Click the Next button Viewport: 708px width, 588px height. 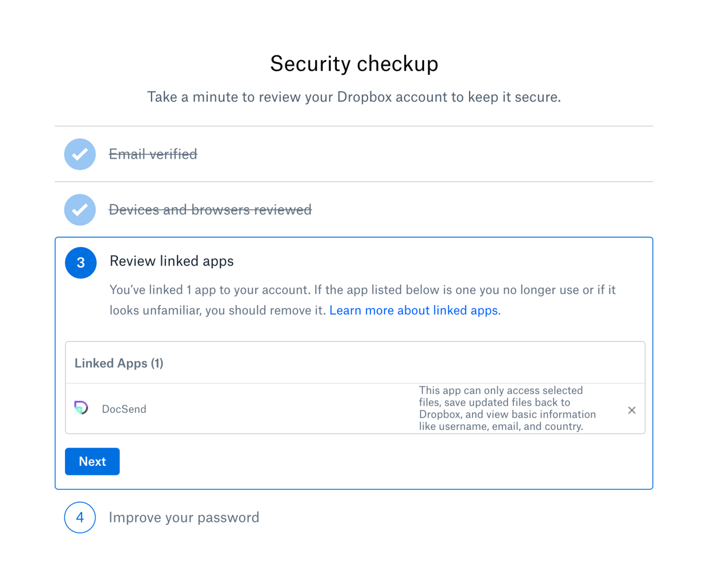(x=92, y=461)
